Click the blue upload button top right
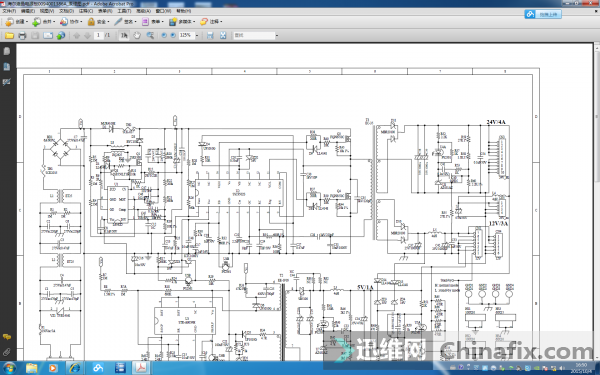The width and height of the screenshot is (600, 375). [x=543, y=15]
